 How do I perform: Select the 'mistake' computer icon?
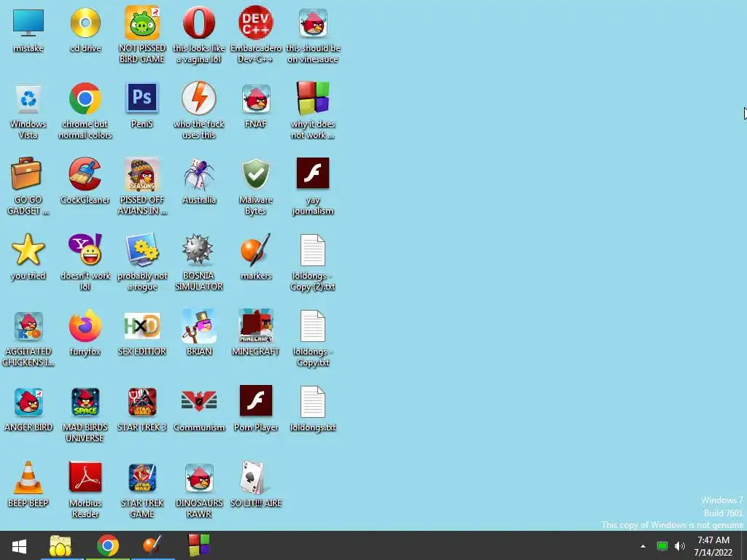coord(28,23)
